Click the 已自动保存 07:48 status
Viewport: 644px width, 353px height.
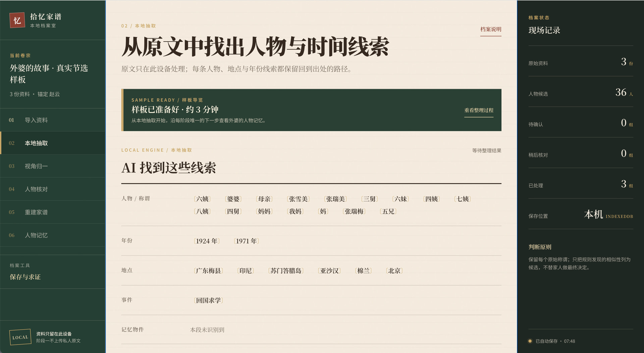555,341
